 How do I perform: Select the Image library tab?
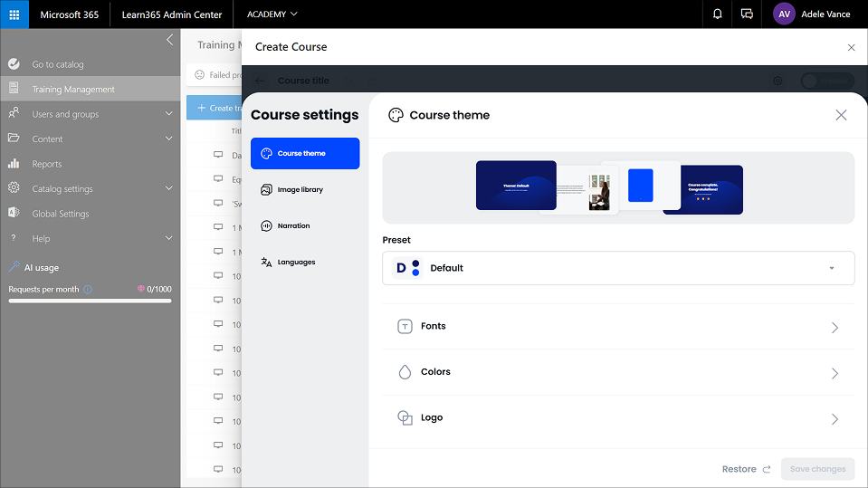305,190
